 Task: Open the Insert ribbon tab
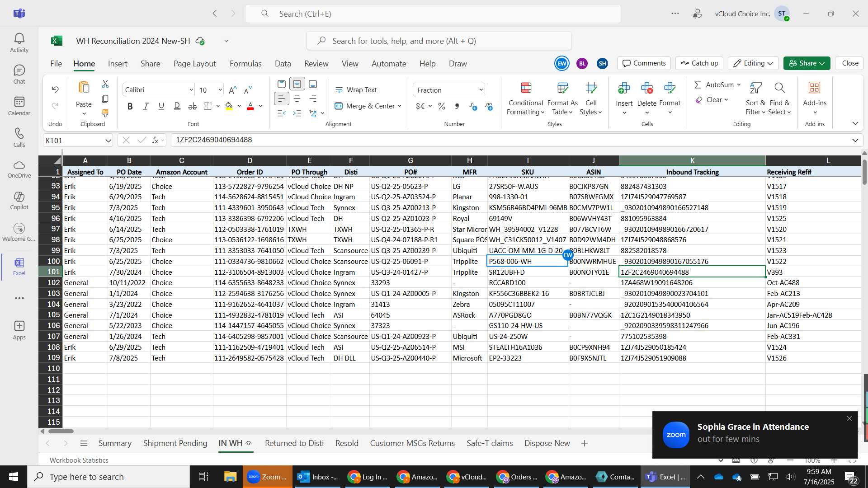tap(118, 64)
